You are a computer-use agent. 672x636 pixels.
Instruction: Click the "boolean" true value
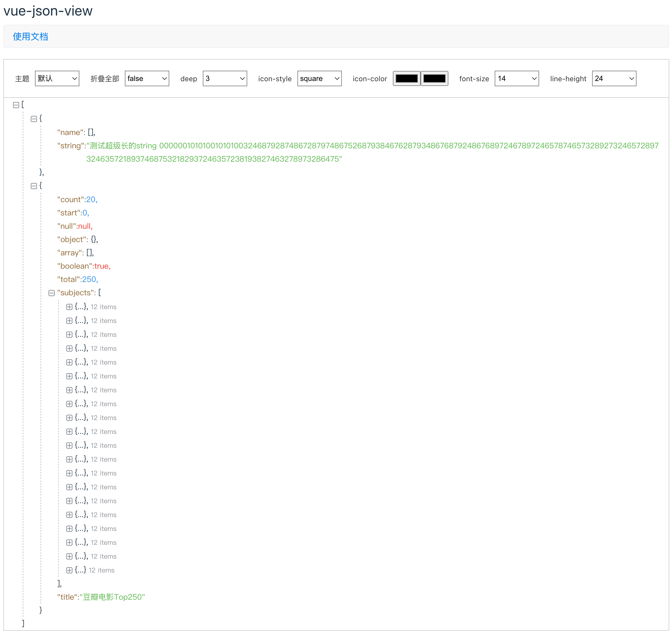[102, 266]
